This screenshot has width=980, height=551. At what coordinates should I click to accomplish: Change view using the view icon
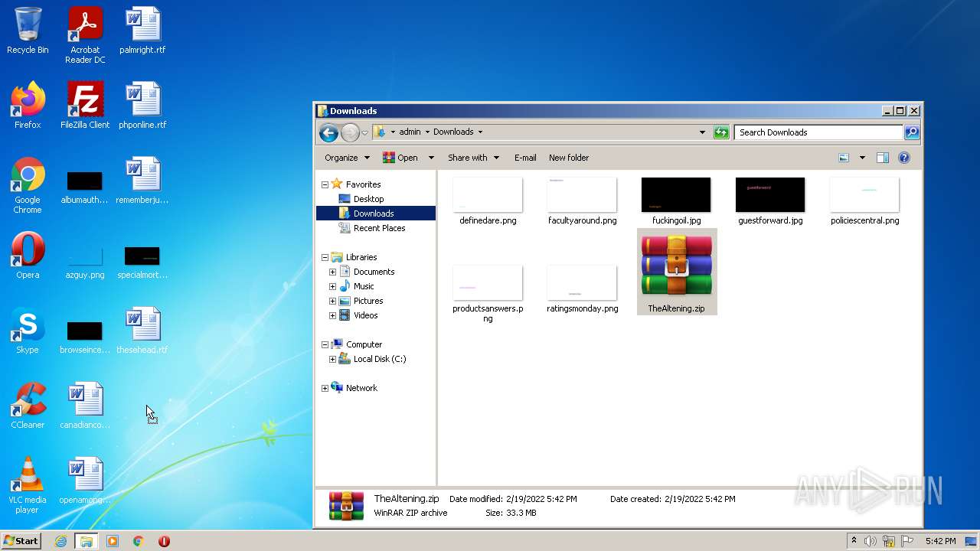(844, 158)
